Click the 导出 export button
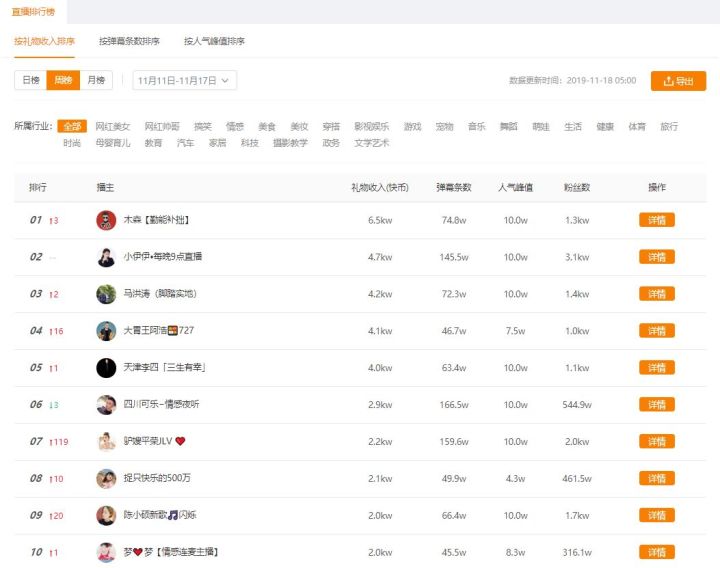 pos(678,81)
